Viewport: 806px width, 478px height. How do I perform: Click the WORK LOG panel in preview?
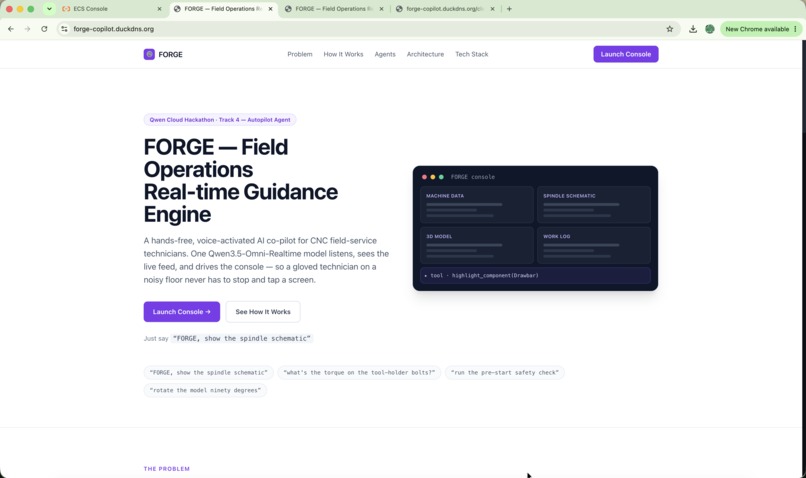[594, 245]
